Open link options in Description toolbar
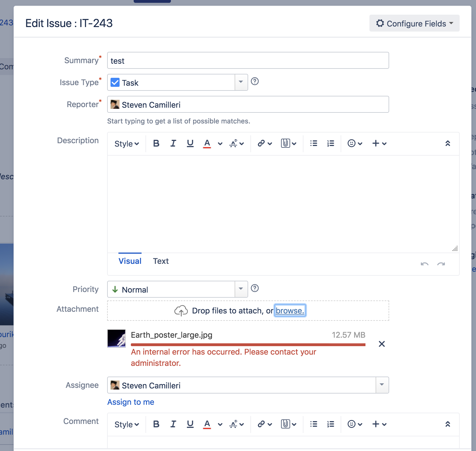The width and height of the screenshot is (476, 451). (x=265, y=143)
